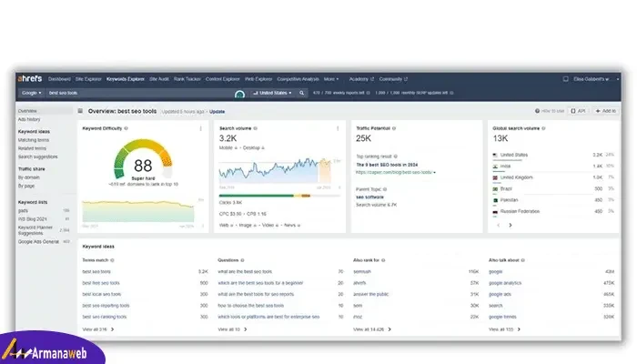Click the How to use help link
The height and width of the screenshot is (364, 637).
click(x=550, y=111)
